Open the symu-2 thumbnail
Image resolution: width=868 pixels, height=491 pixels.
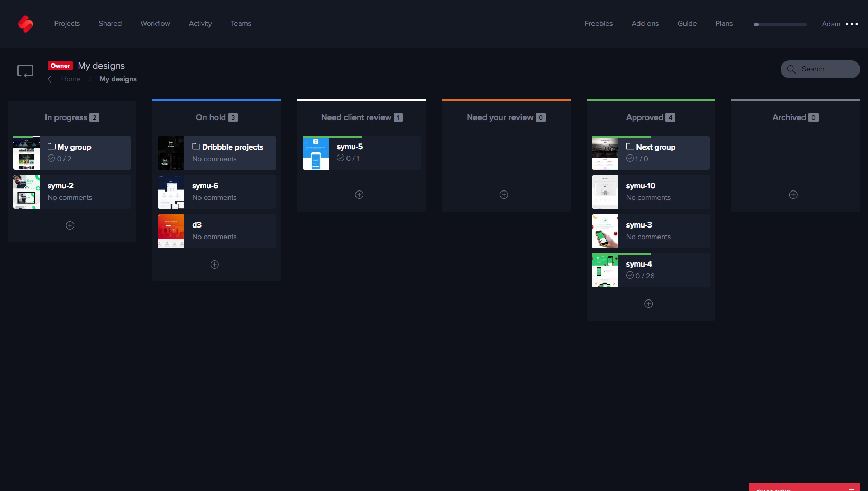click(x=26, y=192)
